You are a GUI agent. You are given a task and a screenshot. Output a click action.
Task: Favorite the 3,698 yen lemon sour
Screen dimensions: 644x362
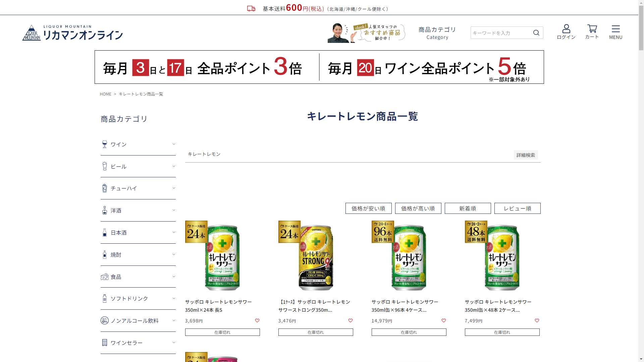coord(257,321)
